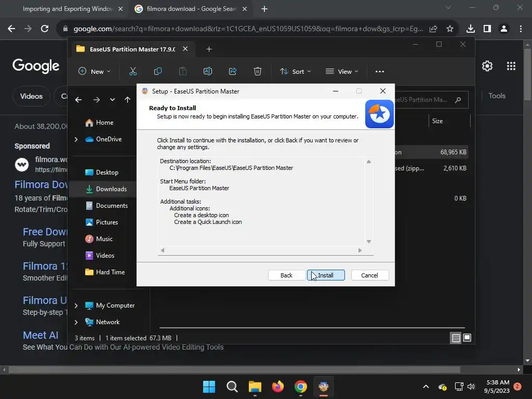Click the File Explorer up-one-level arrow

127,100
